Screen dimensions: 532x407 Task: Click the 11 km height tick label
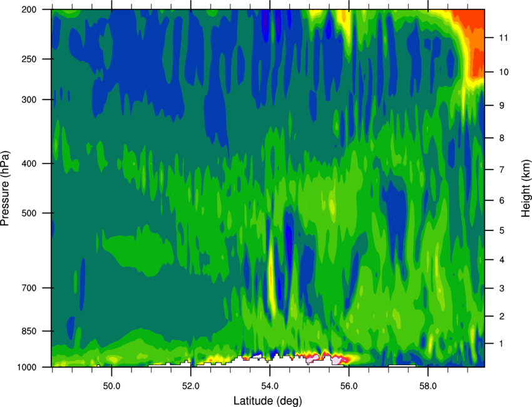[x=504, y=38]
